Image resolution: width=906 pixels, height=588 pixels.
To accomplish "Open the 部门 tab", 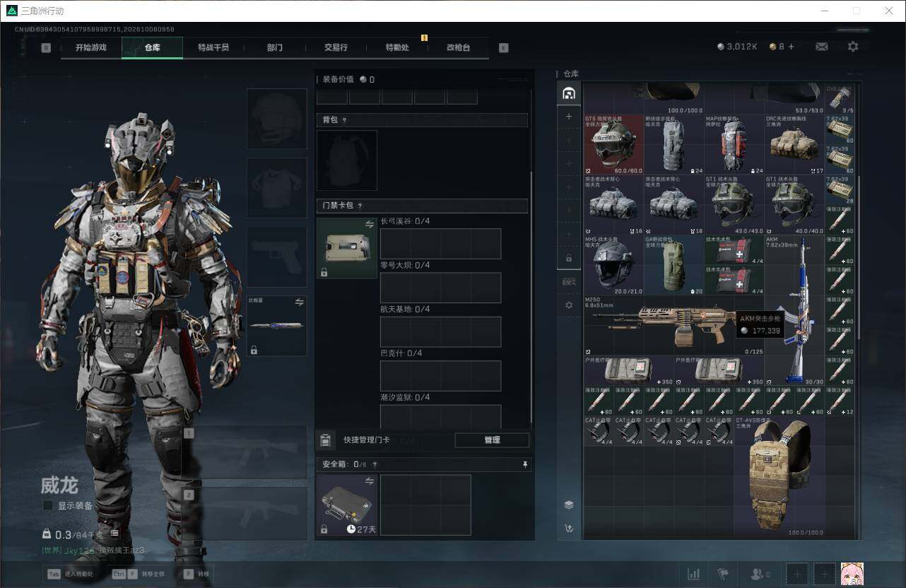I will click(275, 47).
